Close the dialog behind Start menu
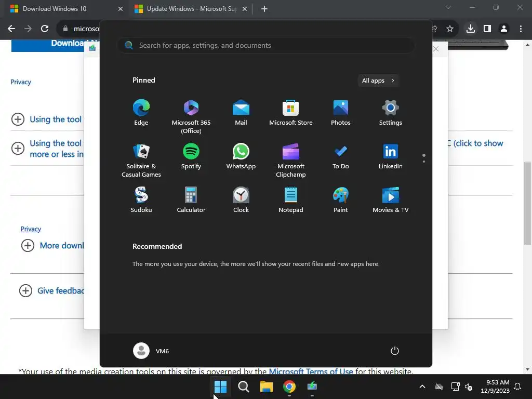Screen dimensions: 532x399 pyautogui.click(x=436, y=49)
